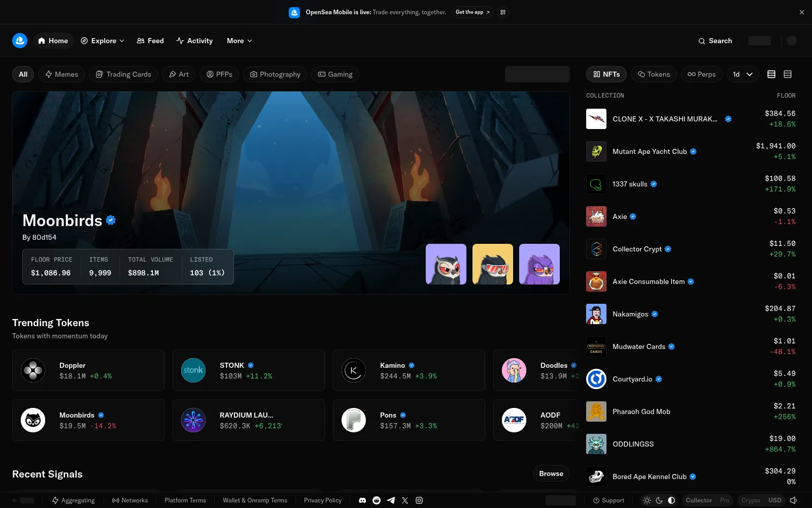Click the Pons token icon
This screenshot has width=812, height=508.
click(x=354, y=420)
